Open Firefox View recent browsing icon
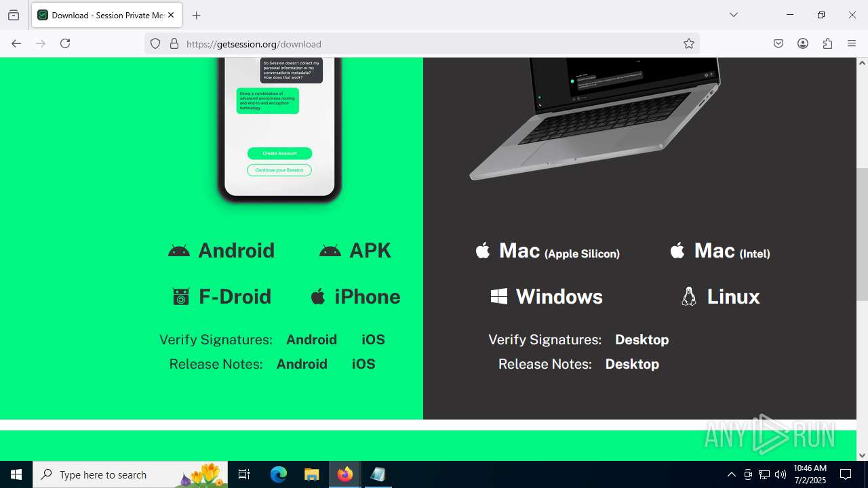This screenshot has width=868, height=488. 14,15
